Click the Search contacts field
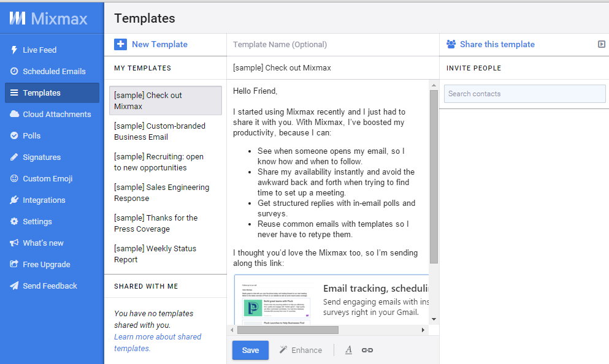The image size is (609, 364). 525,94
